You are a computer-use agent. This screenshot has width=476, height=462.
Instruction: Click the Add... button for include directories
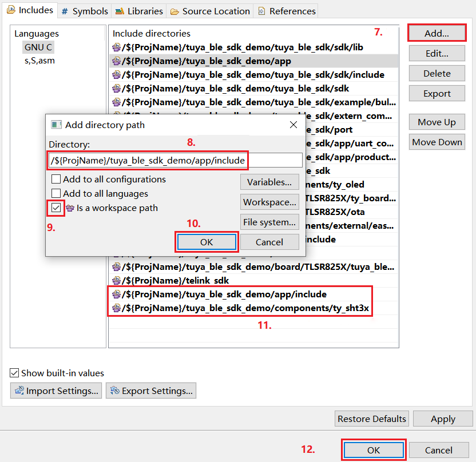[x=437, y=33]
